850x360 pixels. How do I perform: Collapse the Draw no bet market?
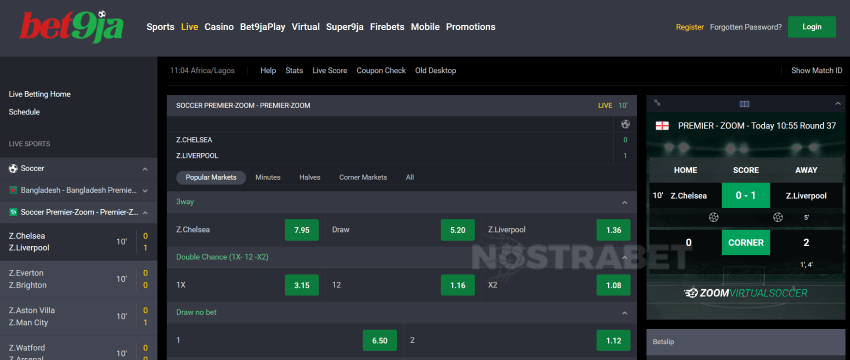click(x=624, y=313)
